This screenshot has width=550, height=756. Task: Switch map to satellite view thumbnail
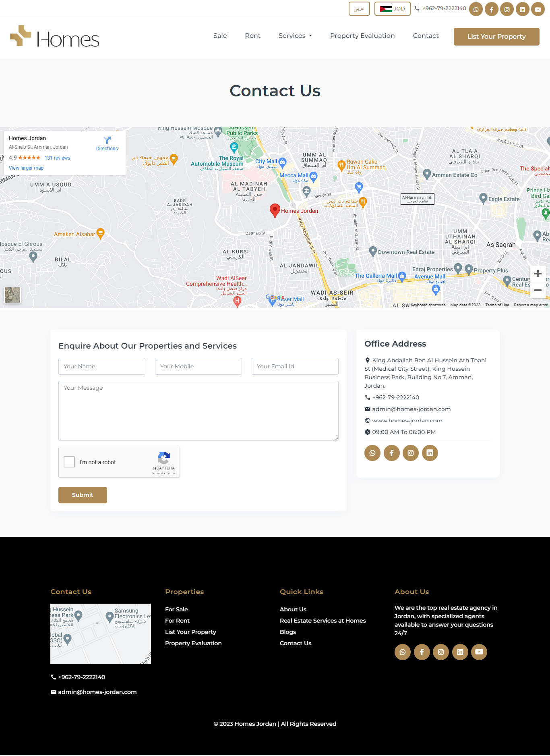[x=12, y=295]
